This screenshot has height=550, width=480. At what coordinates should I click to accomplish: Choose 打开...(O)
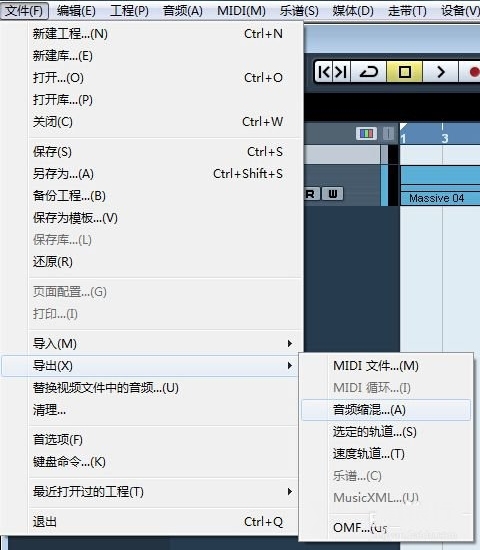click(x=152, y=78)
